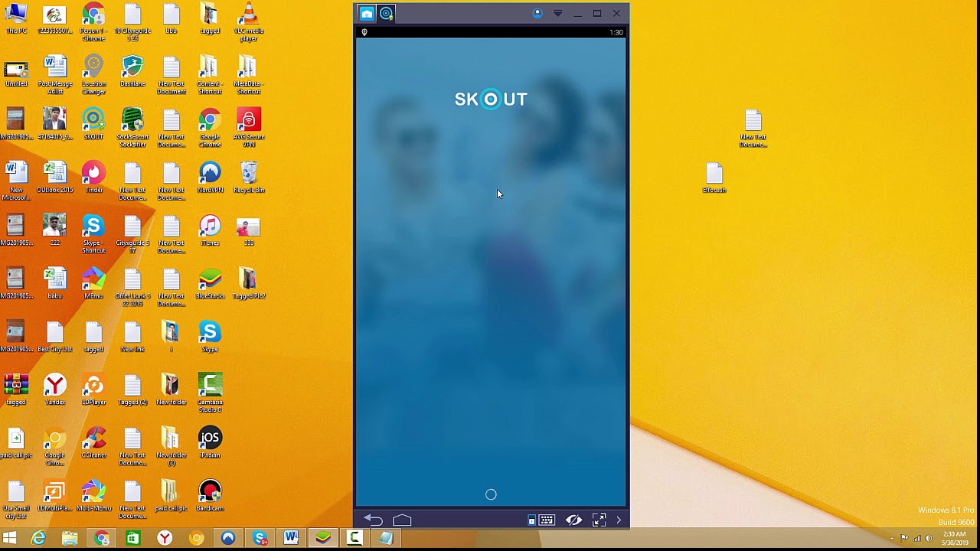Open the BlueStacks account profile icon
The image size is (980, 551).
click(x=537, y=13)
